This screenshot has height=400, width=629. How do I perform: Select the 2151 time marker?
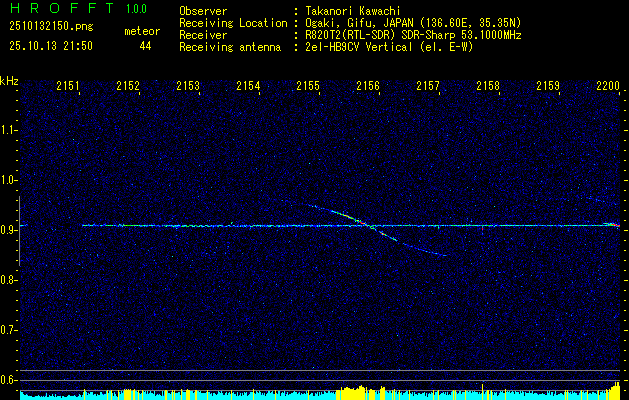point(68,87)
